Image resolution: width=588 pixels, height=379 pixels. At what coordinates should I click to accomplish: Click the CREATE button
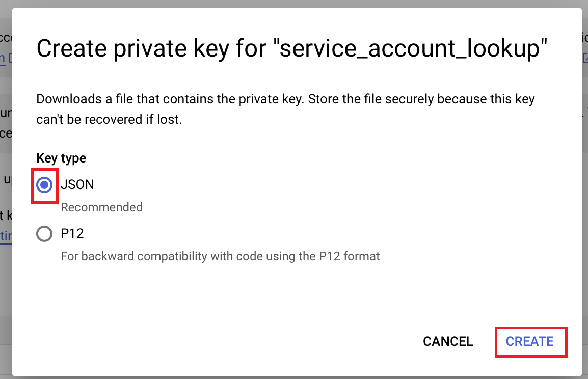coord(530,341)
